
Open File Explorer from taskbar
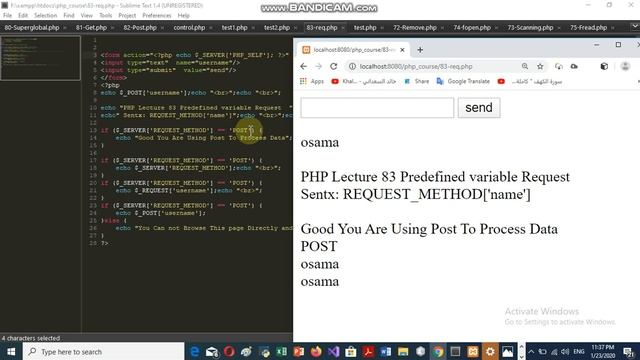(403, 351)
